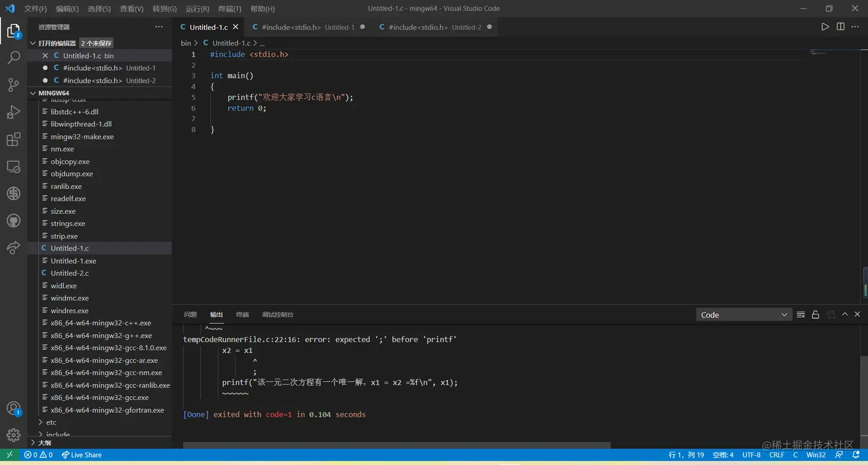Open the Source Control branch icon
This screenshot has width=868, height=465.
[x=13, y=85]
